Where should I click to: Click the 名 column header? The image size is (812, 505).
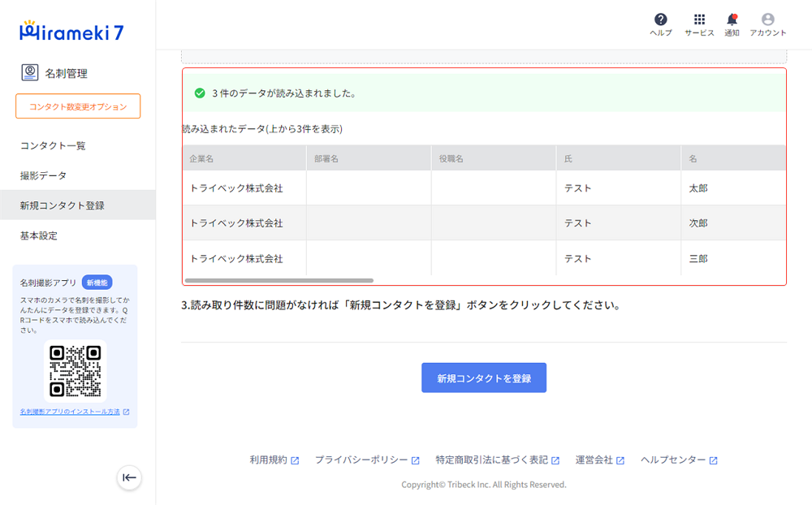tap(733, 158)
